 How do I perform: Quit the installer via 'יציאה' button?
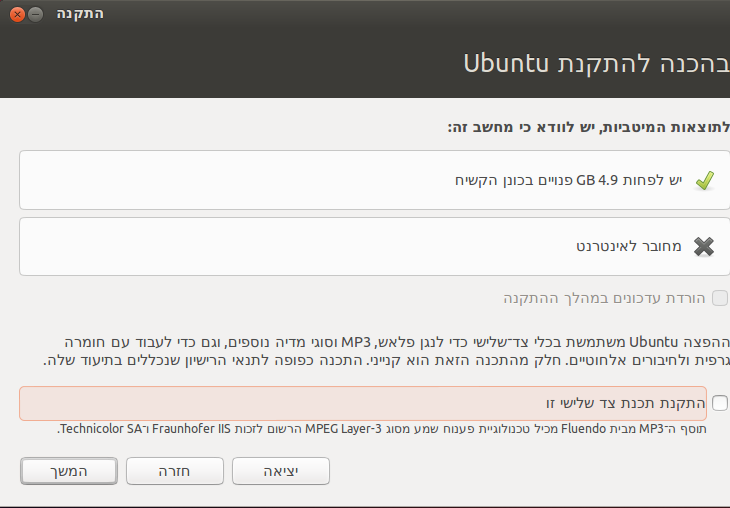pos(281,470)
